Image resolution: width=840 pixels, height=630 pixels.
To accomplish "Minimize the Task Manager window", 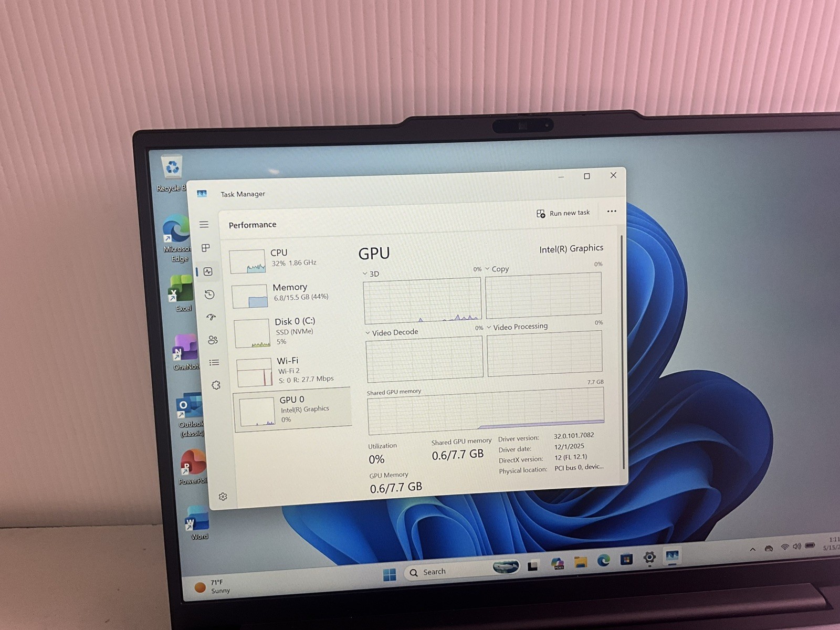I will pos(561,177).
